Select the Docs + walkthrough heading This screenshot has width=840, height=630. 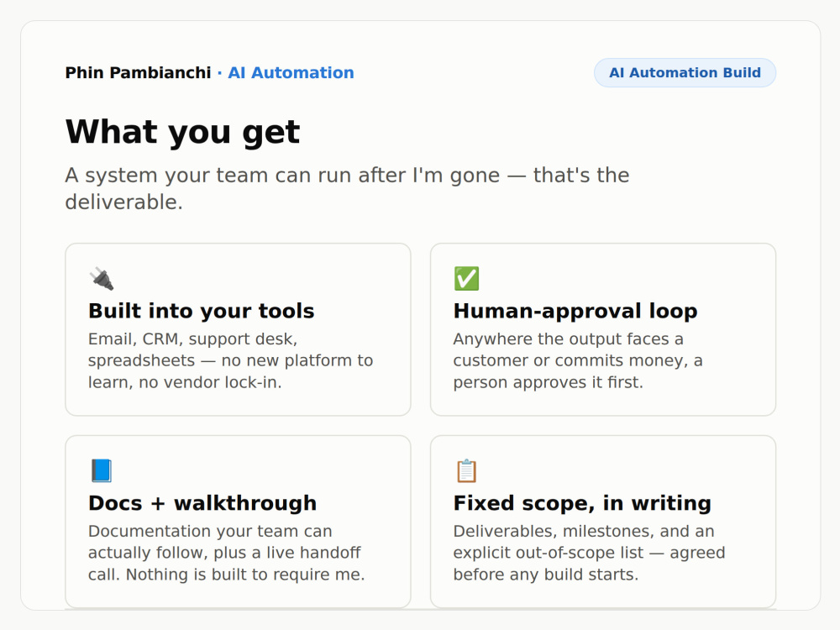coord(202,503)
